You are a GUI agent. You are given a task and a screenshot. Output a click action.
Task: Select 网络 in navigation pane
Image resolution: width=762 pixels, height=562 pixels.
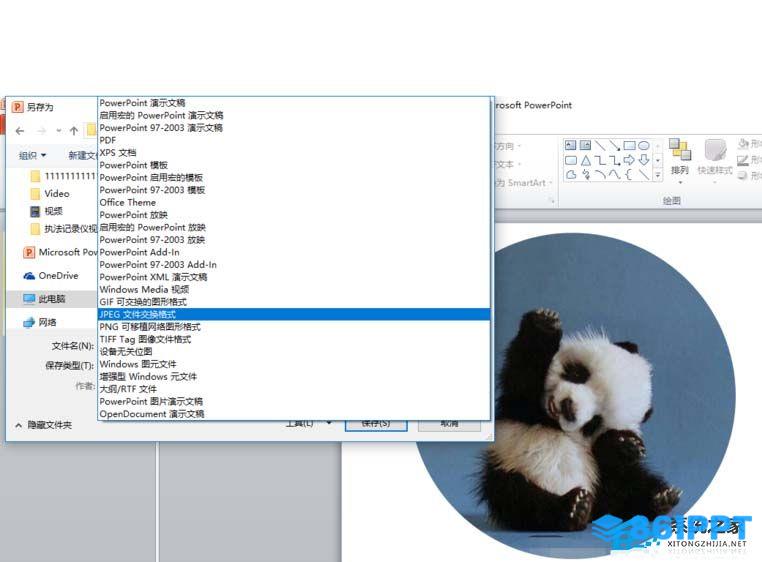coord(40,322)
